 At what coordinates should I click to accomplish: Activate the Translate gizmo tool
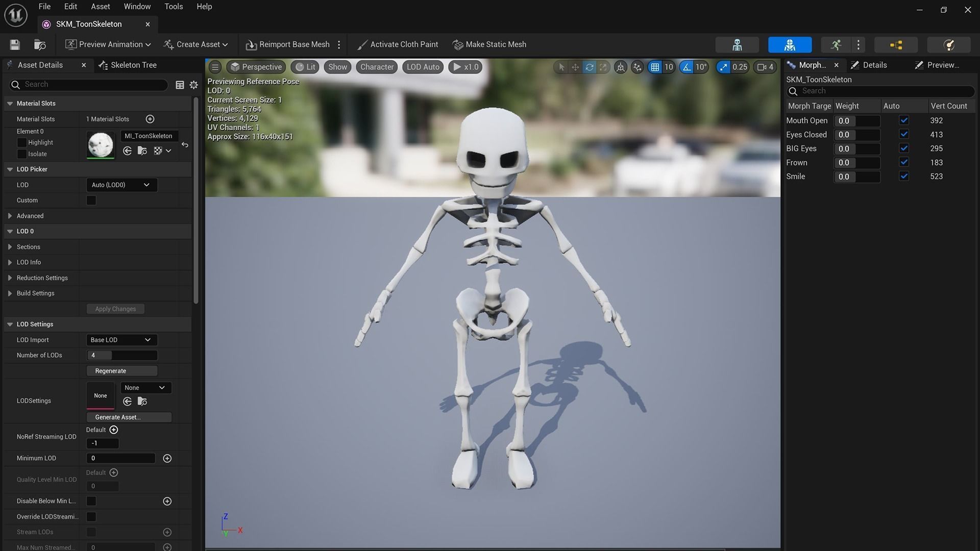575,67
